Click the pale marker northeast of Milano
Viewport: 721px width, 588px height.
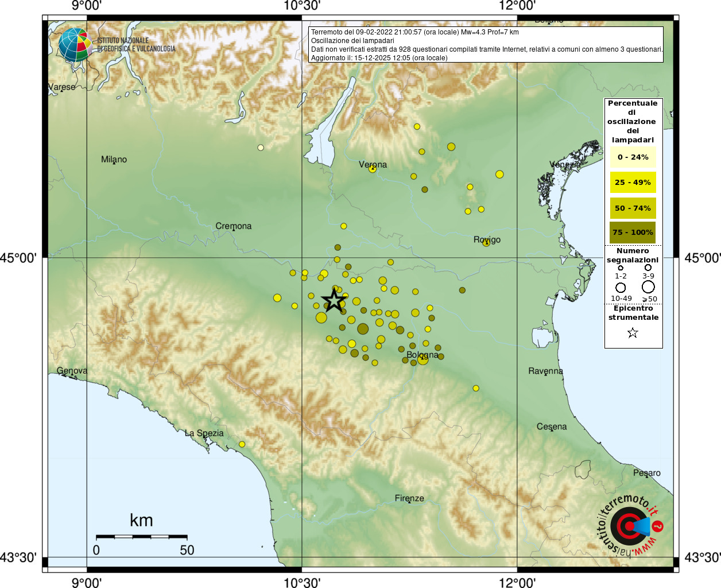(261, 148)
